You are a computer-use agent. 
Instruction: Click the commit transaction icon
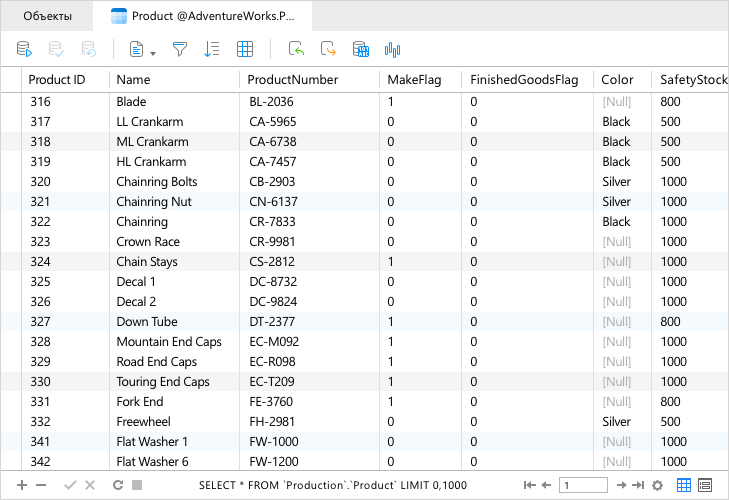tap(56, 49)
